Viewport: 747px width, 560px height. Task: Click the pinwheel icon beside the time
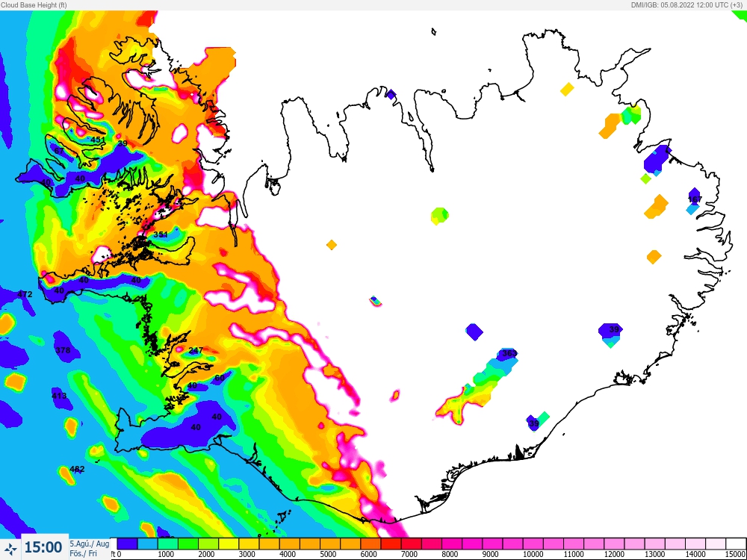(10, 547)
